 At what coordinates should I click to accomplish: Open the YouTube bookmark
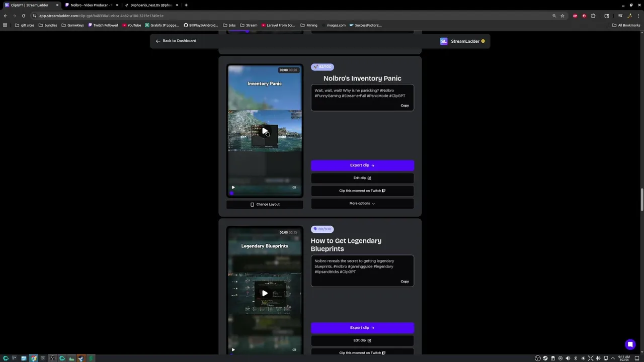132,25
